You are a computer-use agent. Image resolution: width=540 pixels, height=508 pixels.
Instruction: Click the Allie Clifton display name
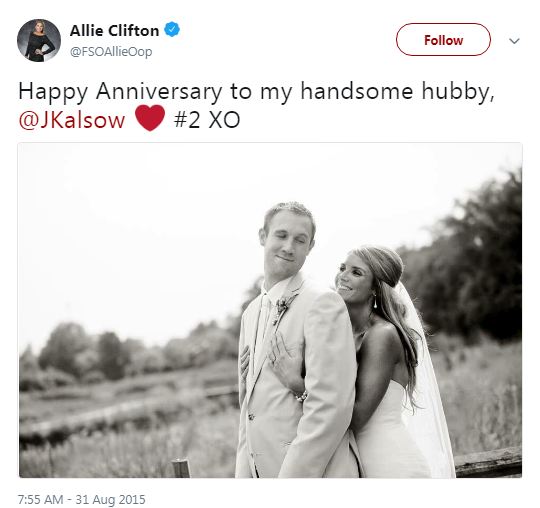click(x=114, y=31)
